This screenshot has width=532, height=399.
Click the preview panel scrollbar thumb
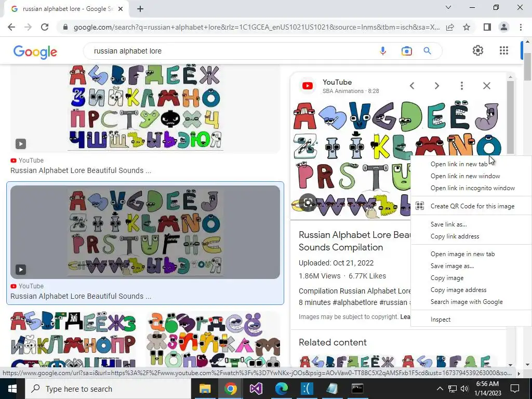(x=510, y=117)
